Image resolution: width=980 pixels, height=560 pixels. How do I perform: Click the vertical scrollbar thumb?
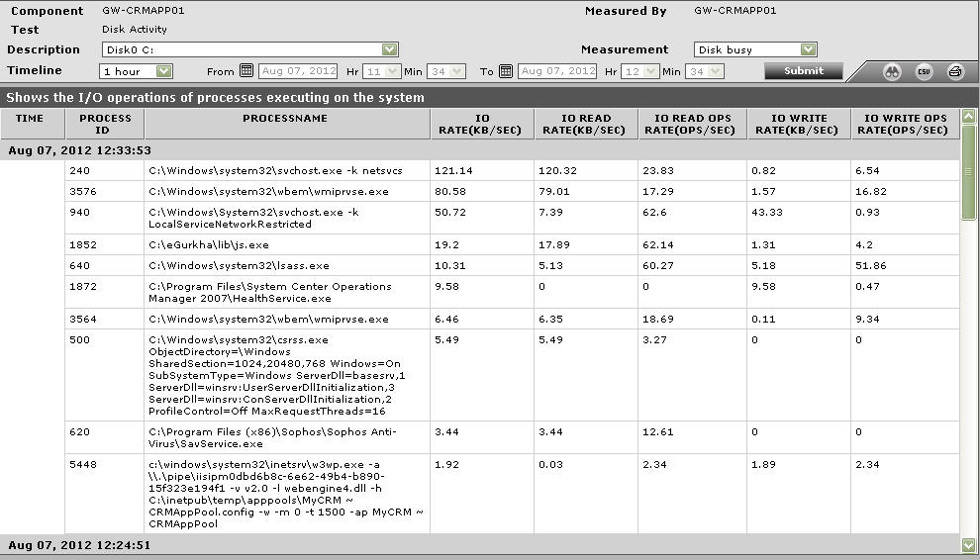point(969,172)
